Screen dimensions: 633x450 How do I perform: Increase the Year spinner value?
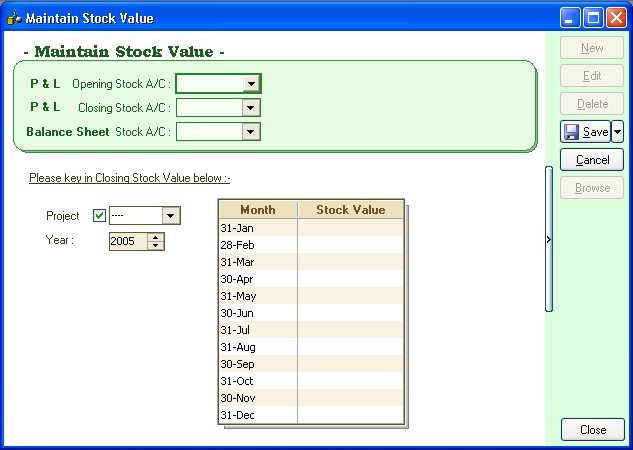pyautogui.click(x=155, y=237)
